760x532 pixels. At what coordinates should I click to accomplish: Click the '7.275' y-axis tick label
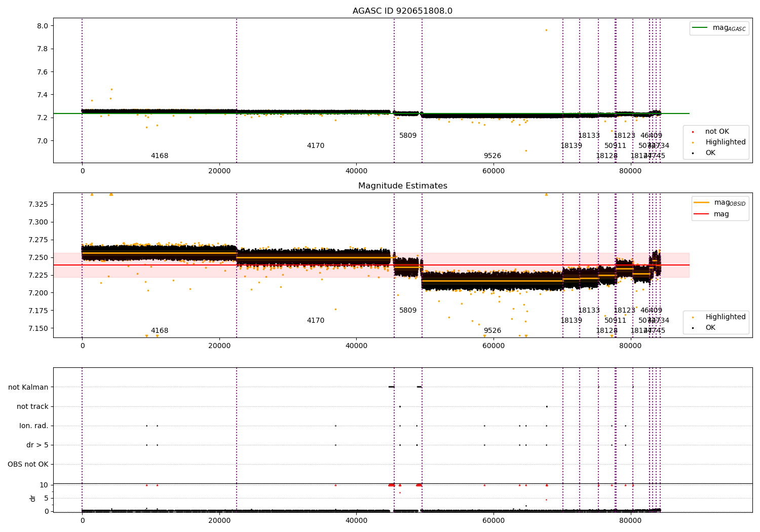pos(39,240)
